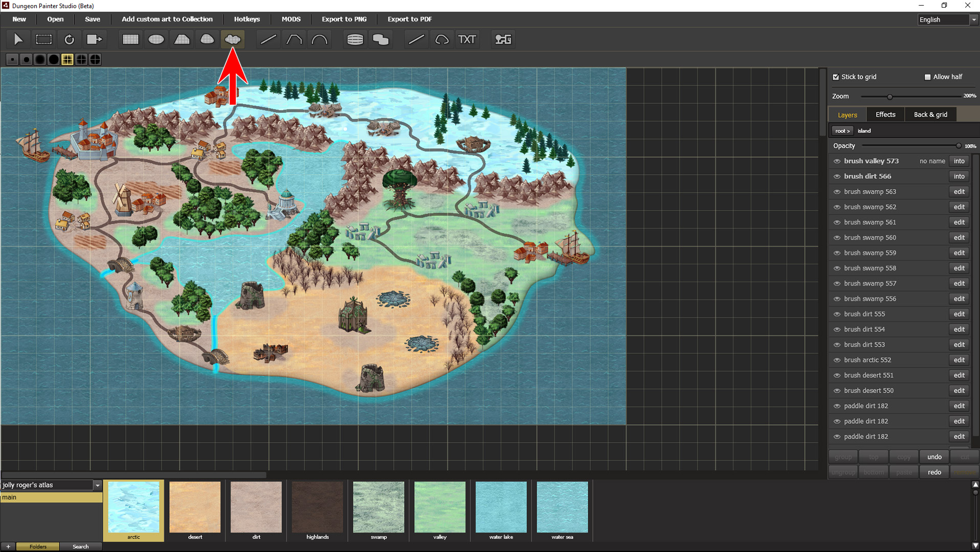Pick the small round brush size
Image resolution: width=980 pixels, height=552 pixels.
(x=26, y=60)
